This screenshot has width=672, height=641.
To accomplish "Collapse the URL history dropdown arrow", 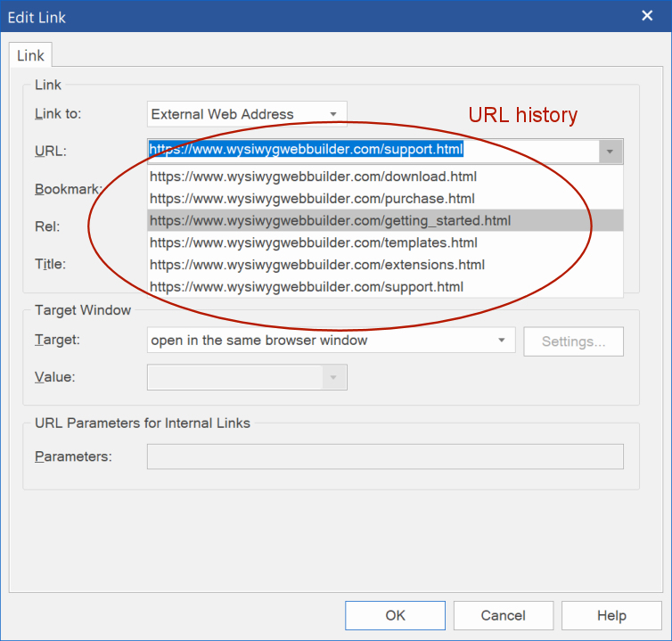I will click(x=611, y=152).
